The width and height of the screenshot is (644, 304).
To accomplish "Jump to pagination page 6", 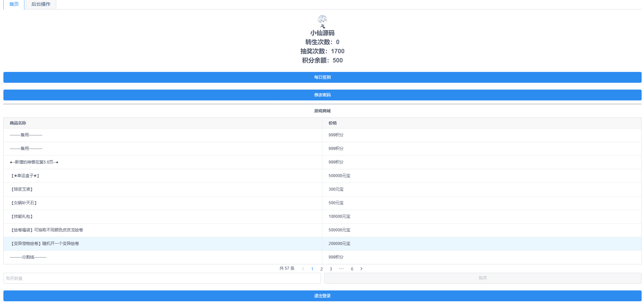I will [352, 269].
